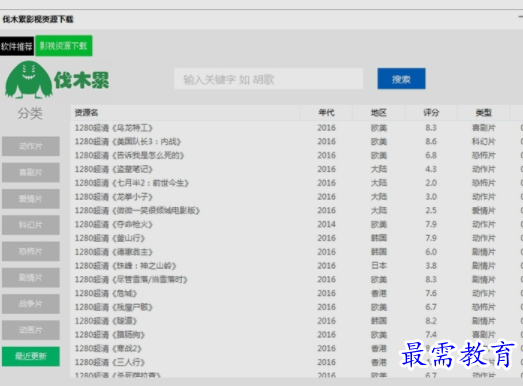This screenshot has width=523, height=386.
Task: Focus the keyword search field
Action: click(x=269, y=79)
